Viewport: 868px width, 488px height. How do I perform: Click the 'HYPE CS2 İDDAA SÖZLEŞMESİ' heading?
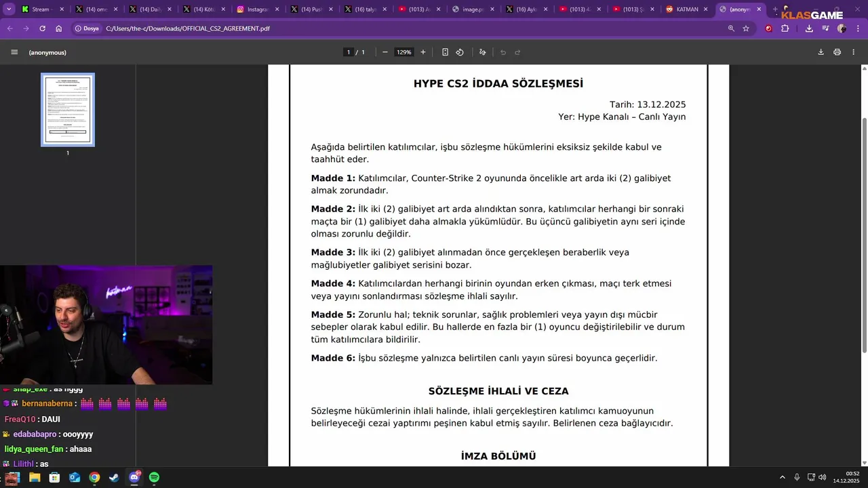(x=498, y=84)
